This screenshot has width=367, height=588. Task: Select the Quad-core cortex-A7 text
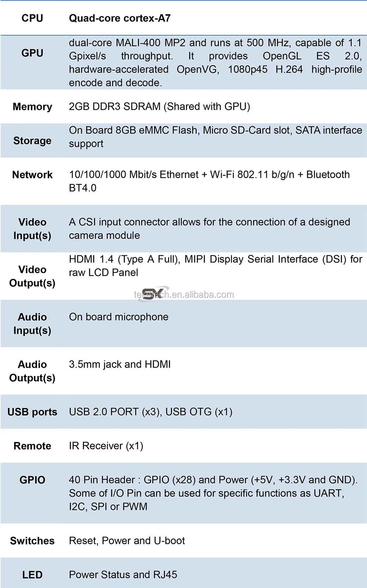(120, 18)
